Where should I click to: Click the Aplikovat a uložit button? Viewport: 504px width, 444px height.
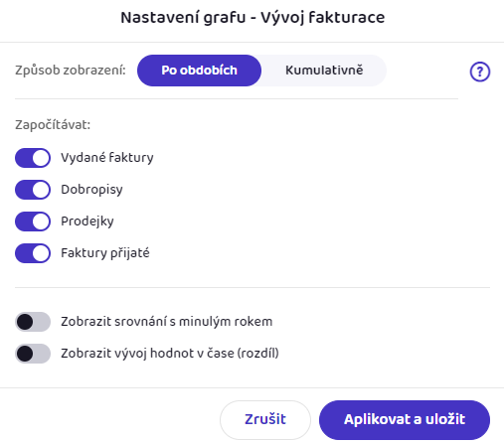pos(405,419)
